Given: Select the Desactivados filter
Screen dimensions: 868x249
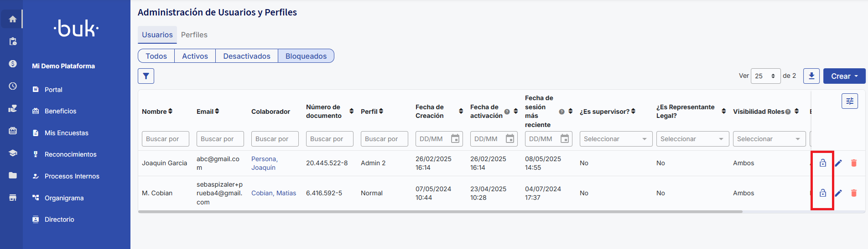Looking at the screenshot, I should [x=246, y=56].
